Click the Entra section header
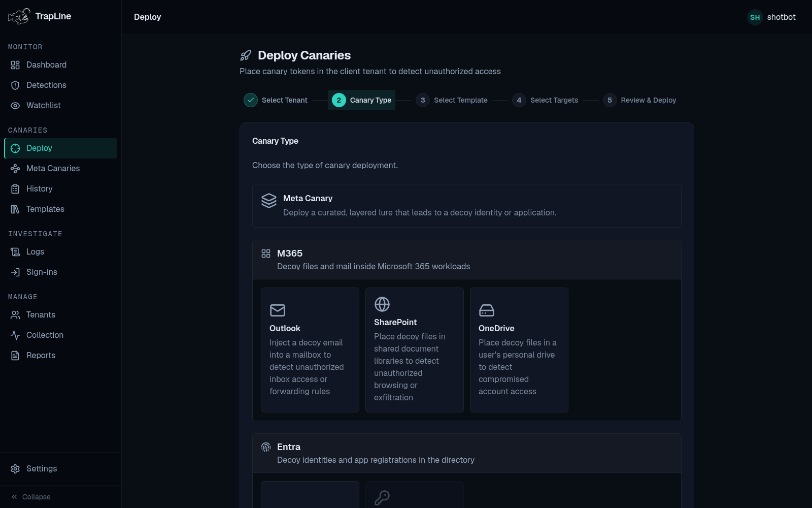Screen dimensions: 812x508 pos(467,453)
